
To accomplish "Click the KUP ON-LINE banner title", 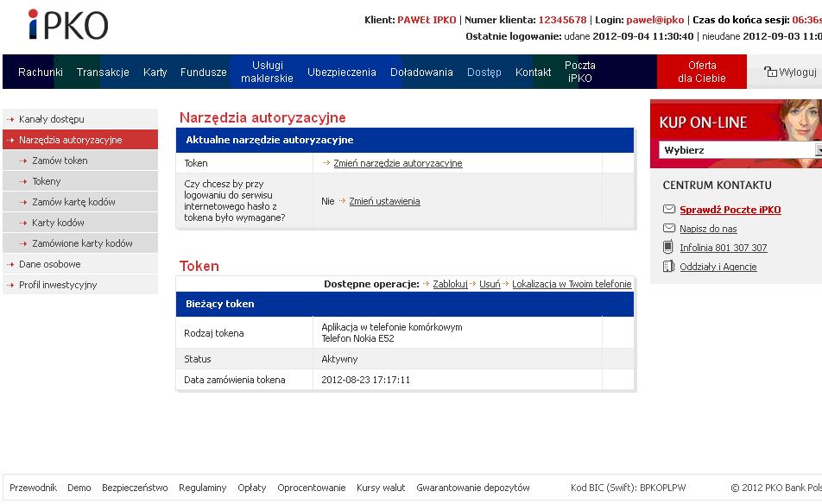I will tap(703, 123).
